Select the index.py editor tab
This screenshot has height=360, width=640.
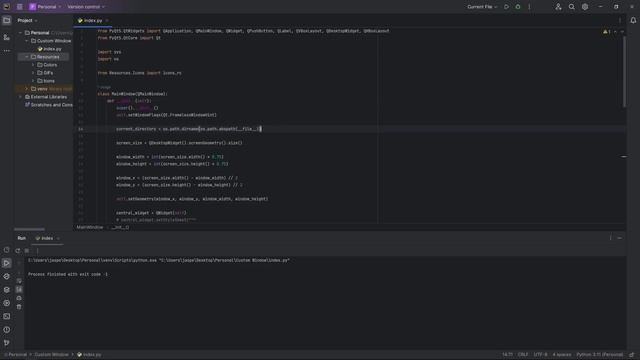click(x=93, y=20)
